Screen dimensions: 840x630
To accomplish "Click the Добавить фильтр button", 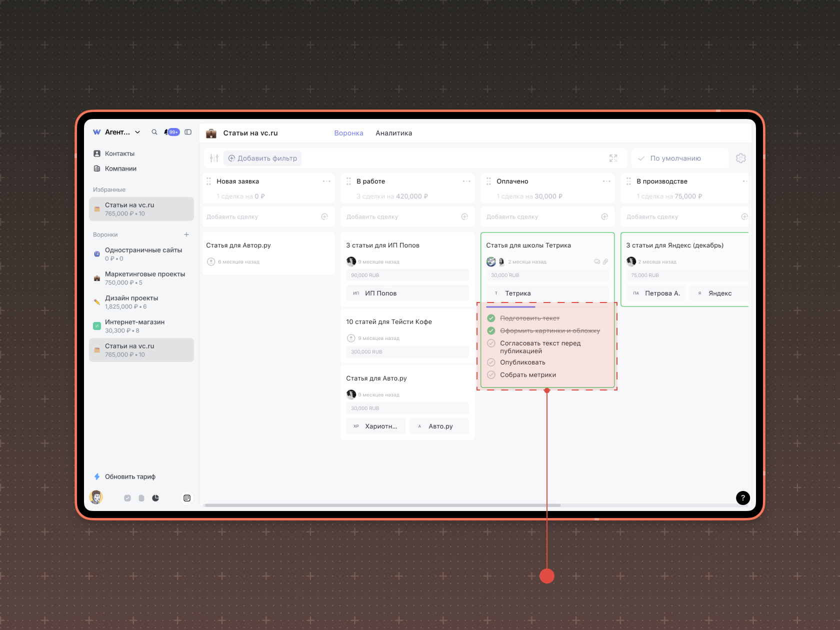I will [262, 158].
